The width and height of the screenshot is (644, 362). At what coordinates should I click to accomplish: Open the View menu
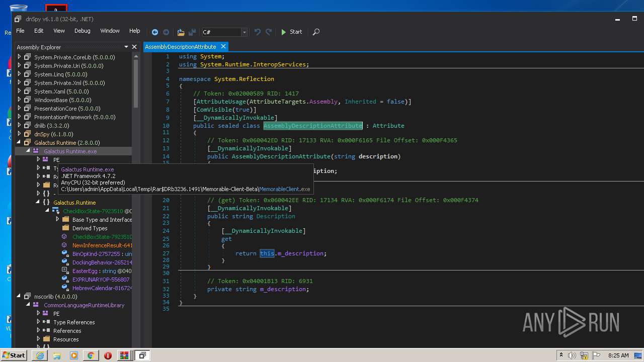(59, 31)
